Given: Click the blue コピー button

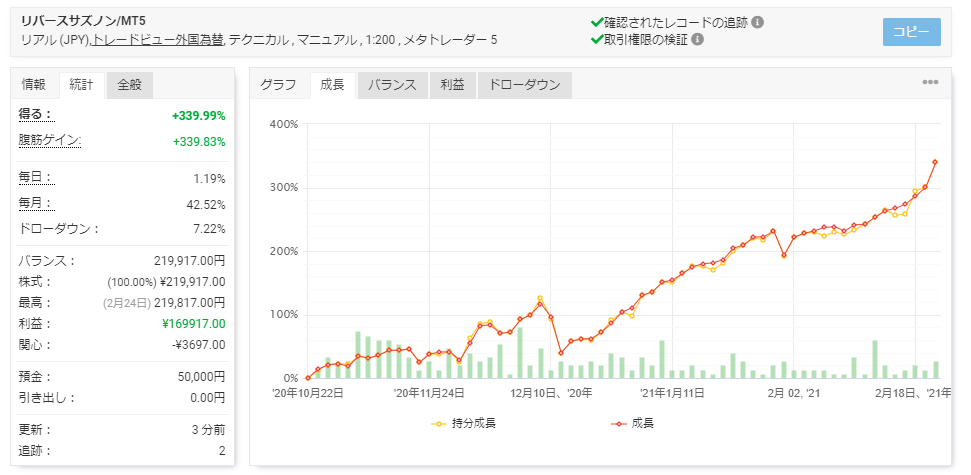Looking at the screenshot, I should 911,32.
